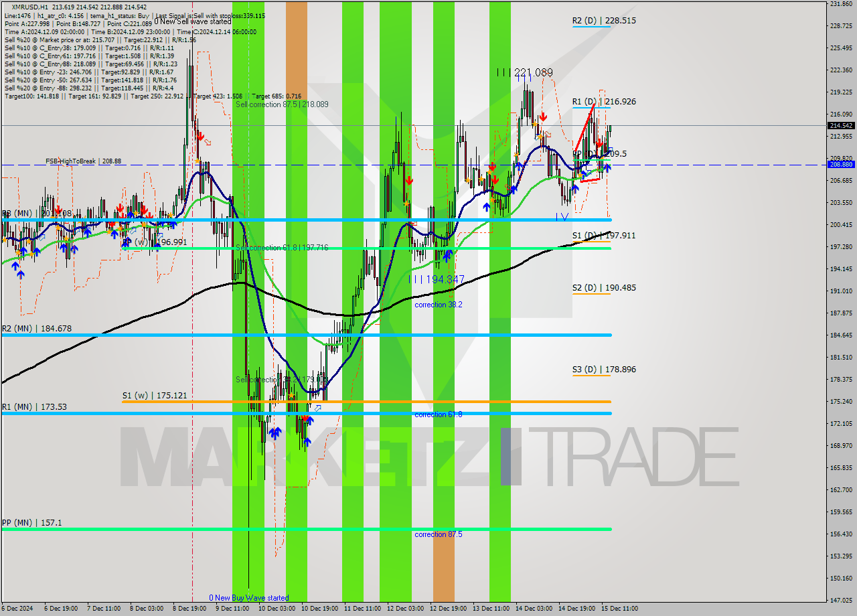Screen dimensions: 857x616
Task: Select the R2 (MN) | 184.678 level label
Action: 36,329
